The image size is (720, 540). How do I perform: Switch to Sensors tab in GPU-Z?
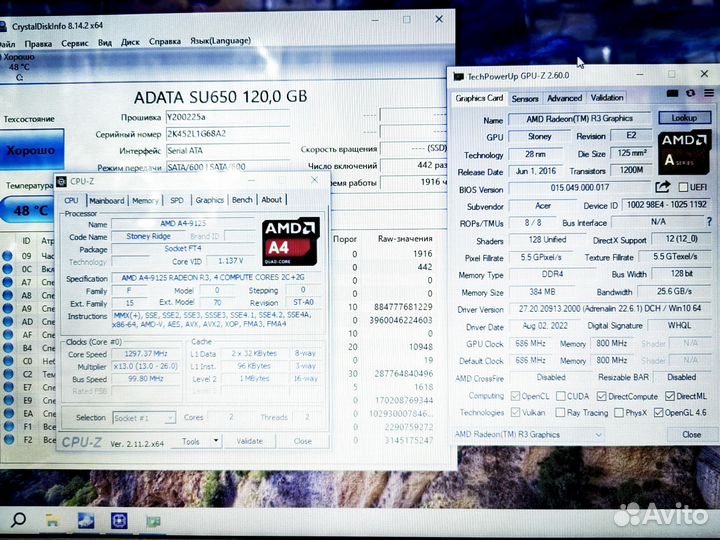tap(525, 99)
